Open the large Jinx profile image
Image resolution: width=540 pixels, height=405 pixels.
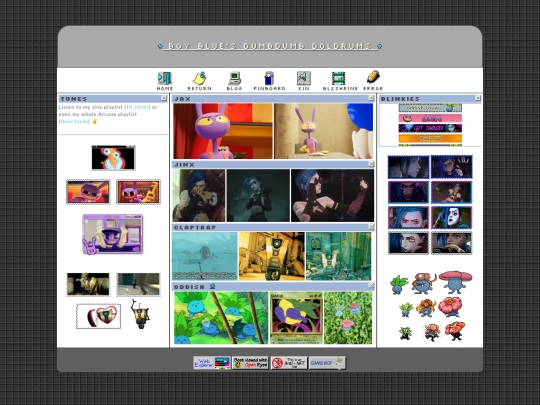(x=332, y=195)
